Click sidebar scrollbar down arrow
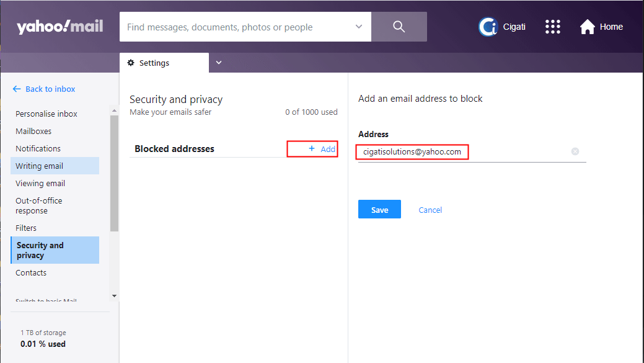The width and height of the screenshot is (644, 363). click(114, 295)
